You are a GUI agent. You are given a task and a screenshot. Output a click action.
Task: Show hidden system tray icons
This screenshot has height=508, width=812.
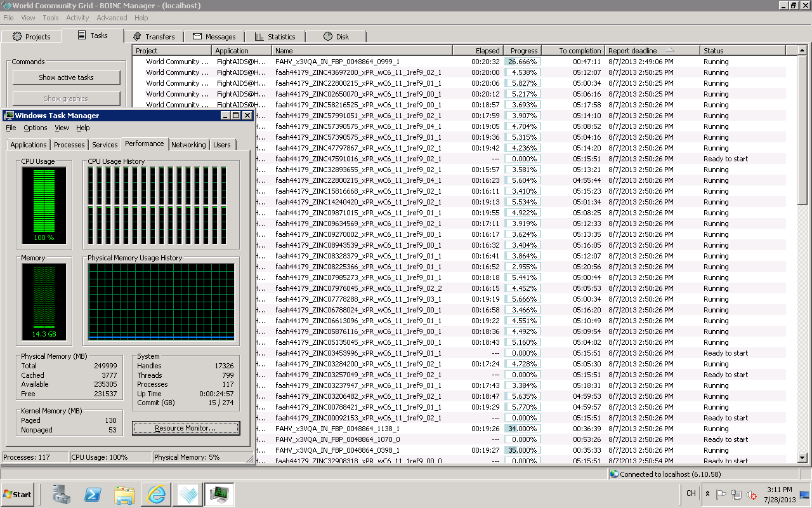707,494
